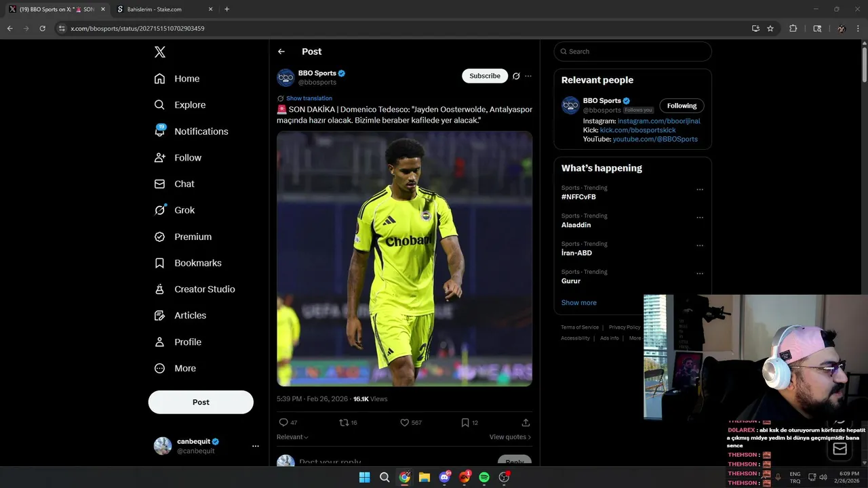Open Spotify from taskbar
This screenshot has height=488, width=868.
click(484, 477)
